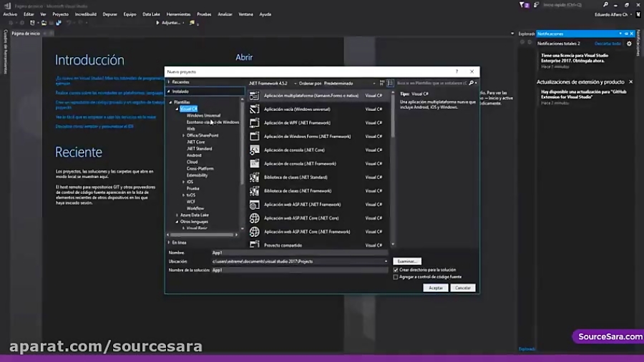Expand the Office/SharePoint tree node
644x362 pixels.
tap(184, 135)
